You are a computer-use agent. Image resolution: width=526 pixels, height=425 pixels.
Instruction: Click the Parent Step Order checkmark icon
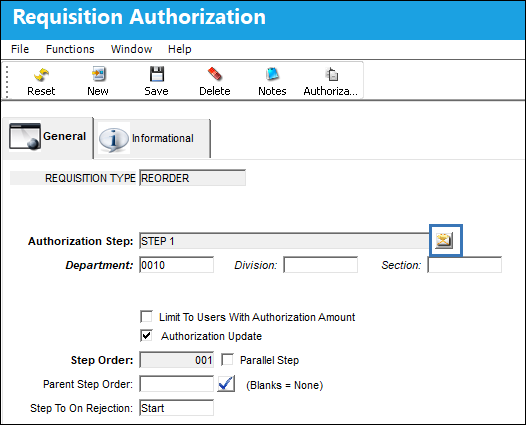pos(226,384)
